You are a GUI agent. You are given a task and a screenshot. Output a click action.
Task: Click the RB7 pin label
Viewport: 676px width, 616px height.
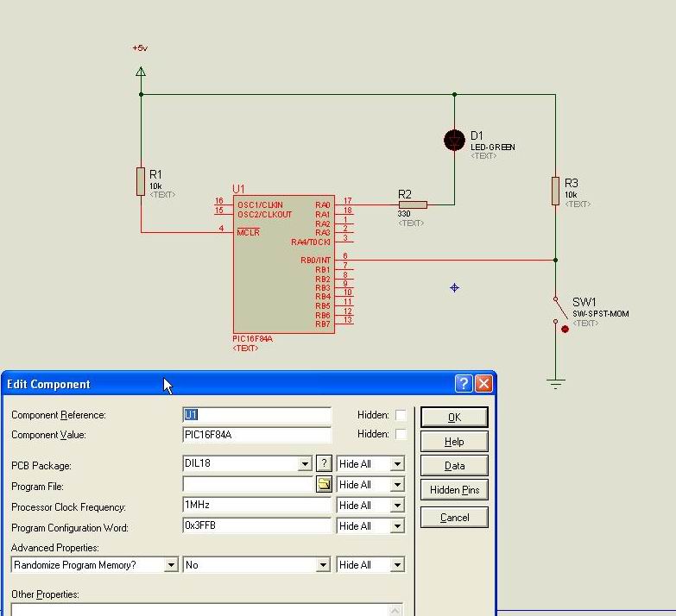point(323,324)
